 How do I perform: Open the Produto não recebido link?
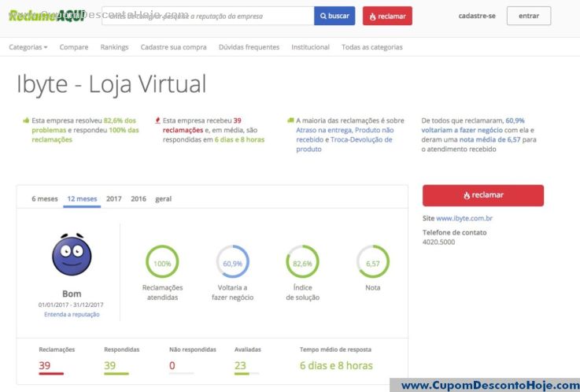[345, 135]
